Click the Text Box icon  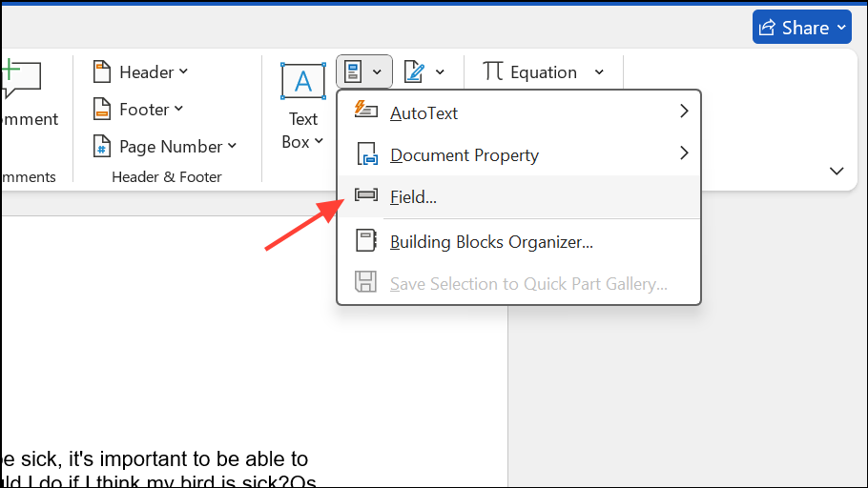pyautogui.click(x=302, y=82)
